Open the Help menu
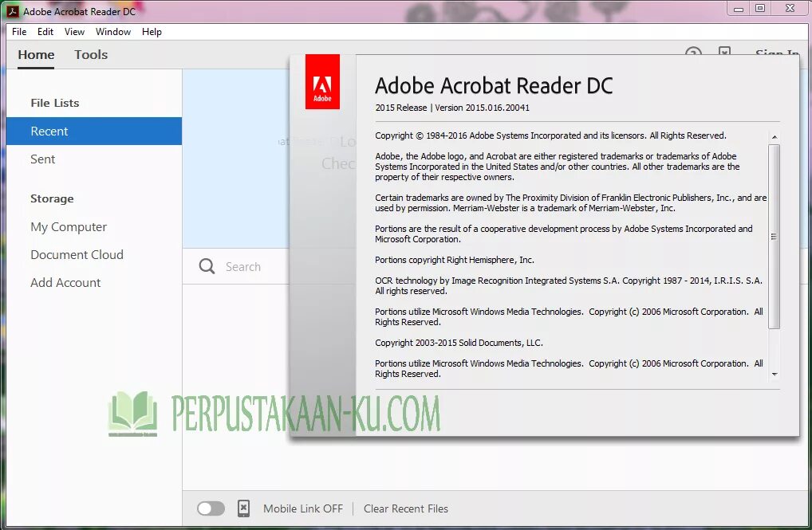Screen dimensions: 812x530 point(152,32)
